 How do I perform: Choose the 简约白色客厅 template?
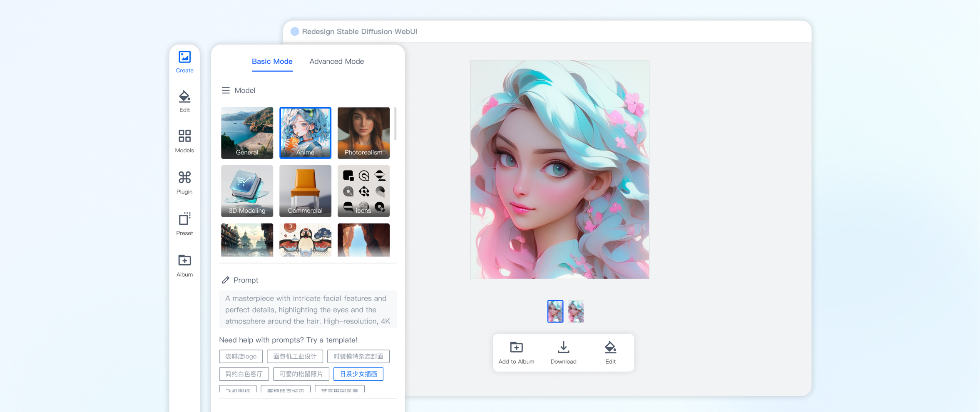244,374
